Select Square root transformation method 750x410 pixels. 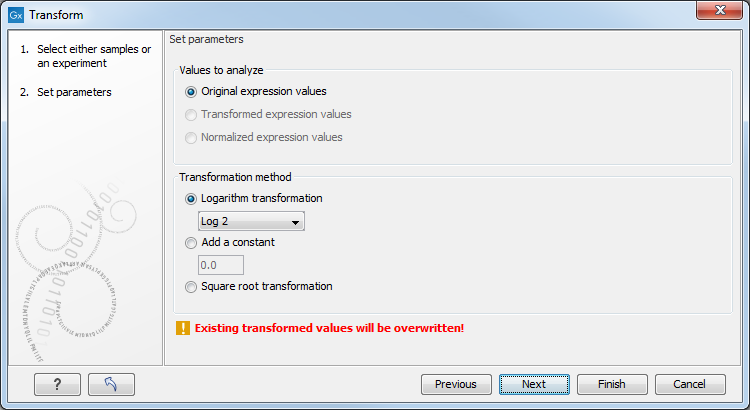(192, 286)
